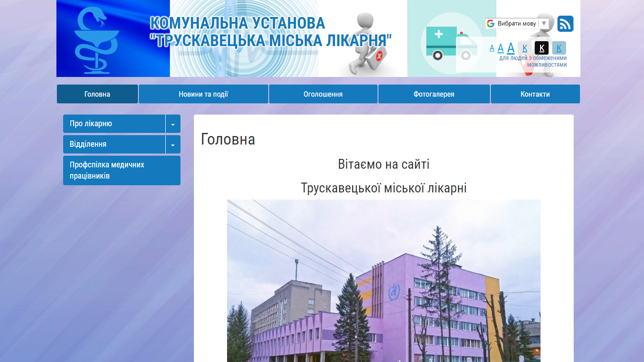
Task: Expand the Про лікарню submenu arrow
Action: [173, 124]
